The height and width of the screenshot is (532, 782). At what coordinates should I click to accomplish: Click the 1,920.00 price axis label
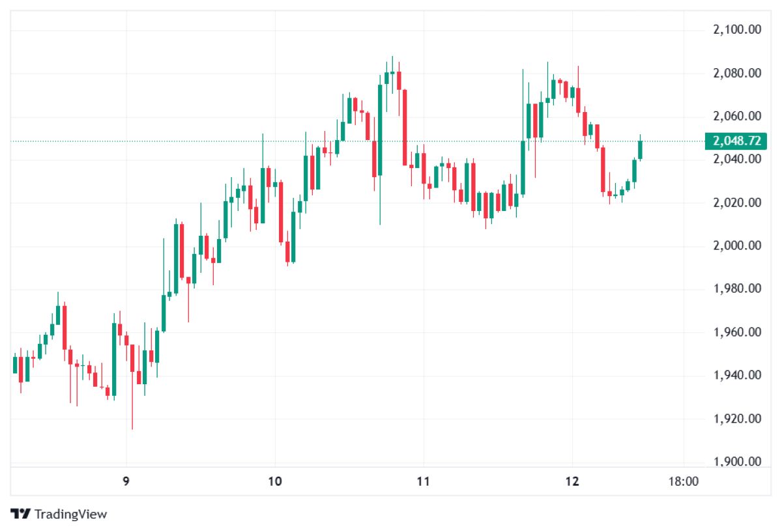pyautogui.click(x=738, y=419)
